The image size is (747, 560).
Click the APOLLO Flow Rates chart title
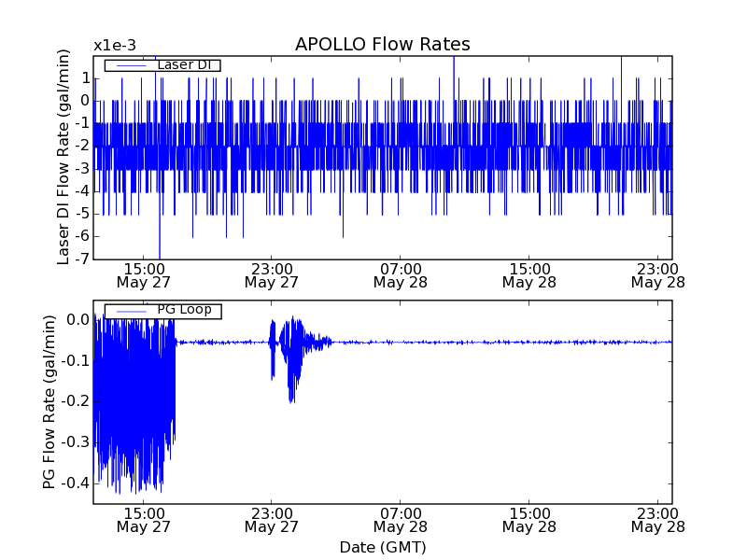(x=382, y=45)
